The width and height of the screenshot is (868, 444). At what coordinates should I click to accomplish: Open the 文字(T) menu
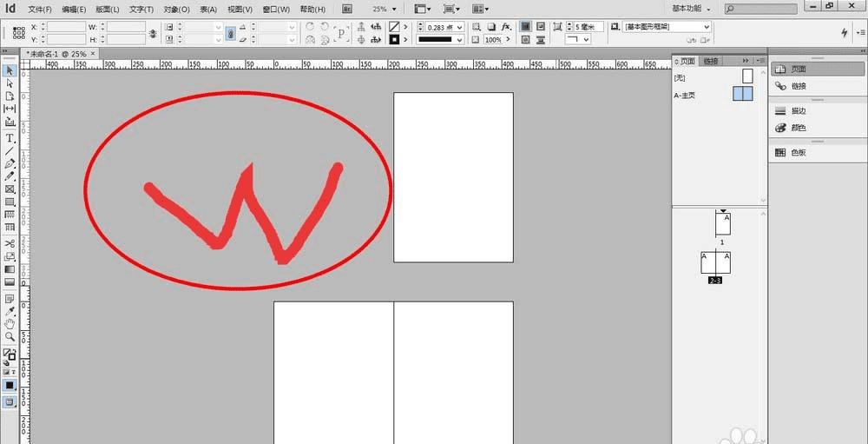click(x=141, y=10)
